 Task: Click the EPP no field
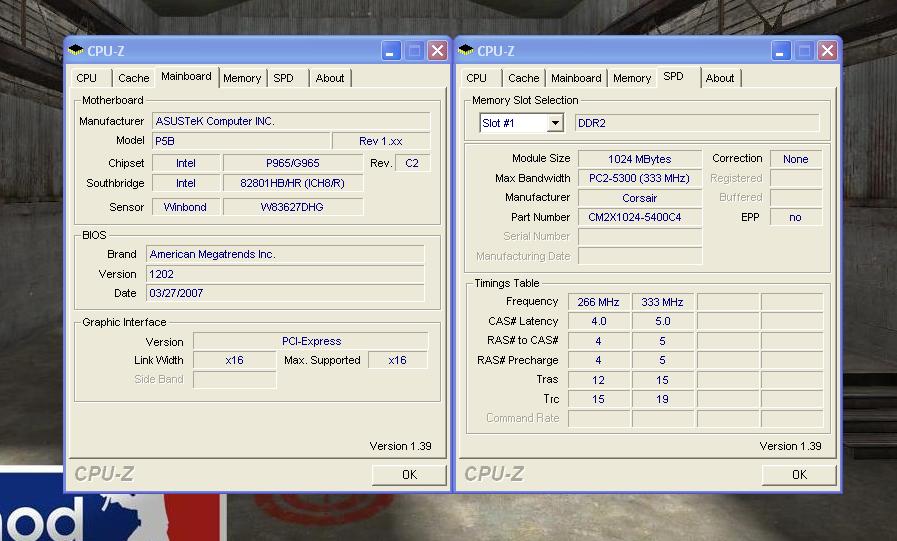(796, 217)
